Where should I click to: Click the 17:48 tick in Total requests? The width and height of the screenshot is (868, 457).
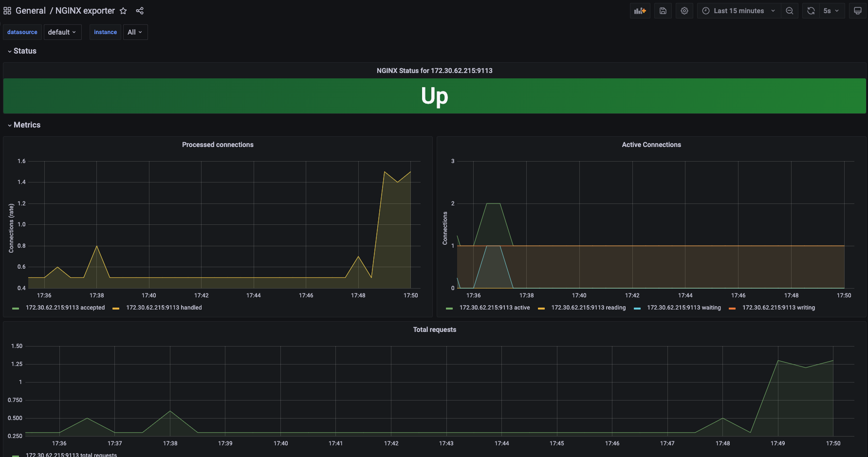tap(722, 443)
